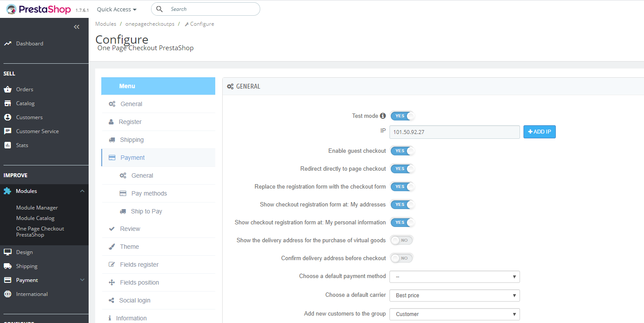Click the Customers person icon
Screen dimensions: 644x323
pos(7,117)
